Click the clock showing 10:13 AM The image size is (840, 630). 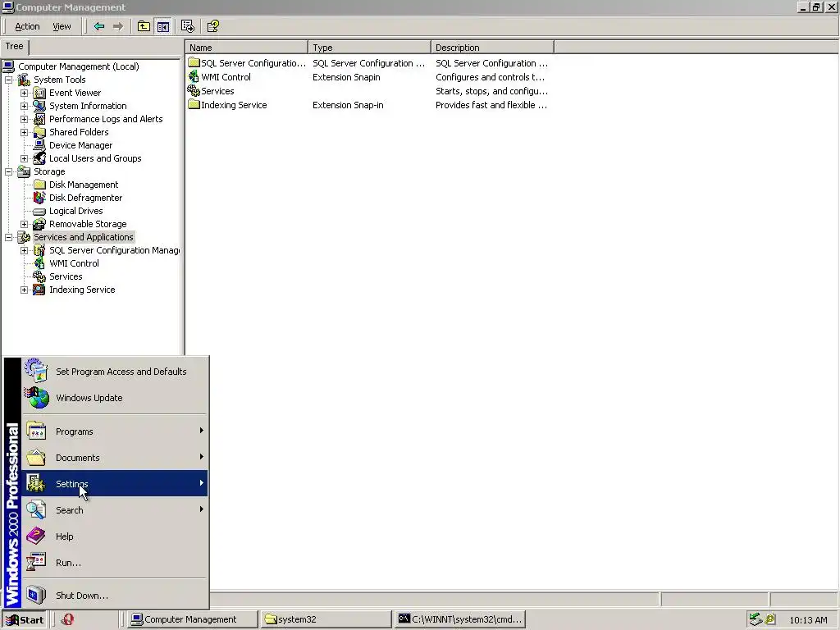[x=808, y=620]
